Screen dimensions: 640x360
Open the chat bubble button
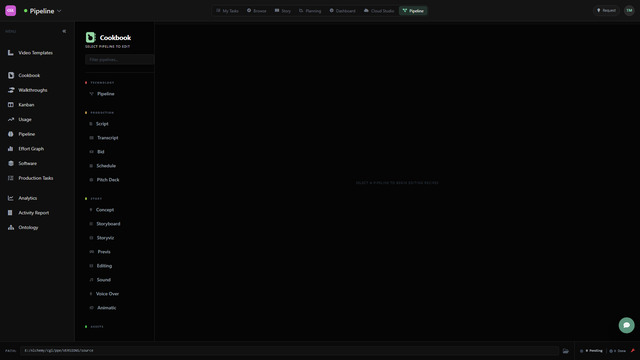[x=626, y=325]
